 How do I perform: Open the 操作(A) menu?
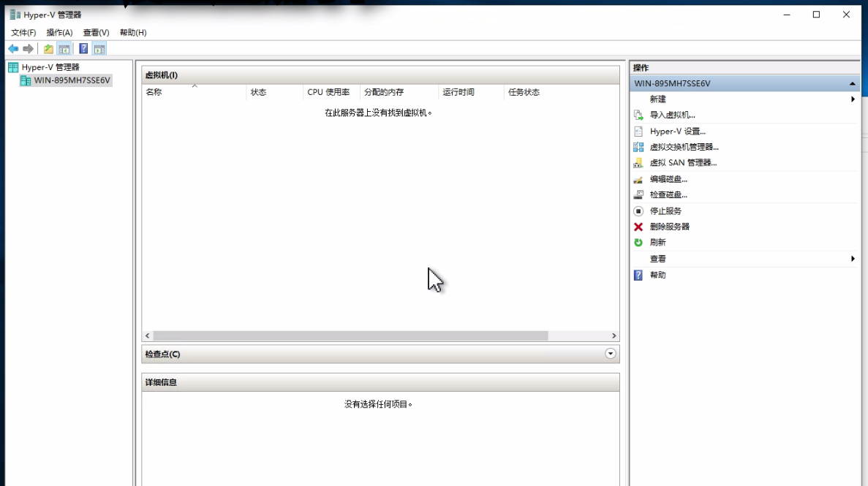pos(59,33)
